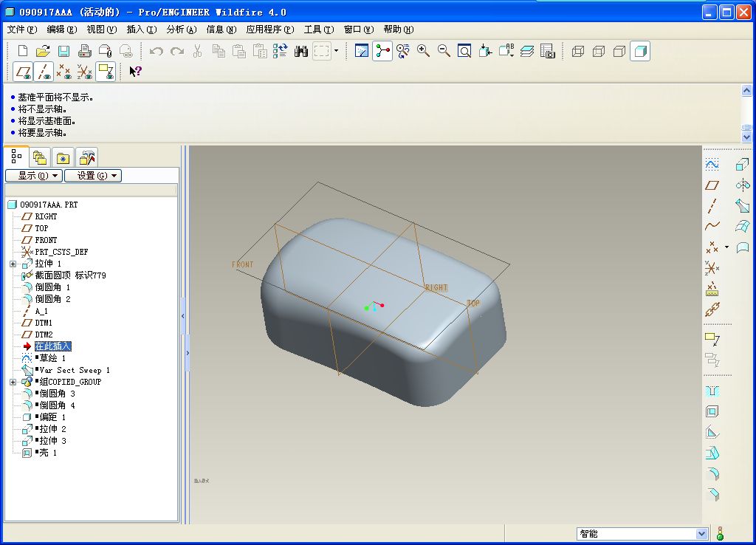Screen dimensions: 756x545
Task: Create a datum axis from the right toolbar
Action: point(712,206)
